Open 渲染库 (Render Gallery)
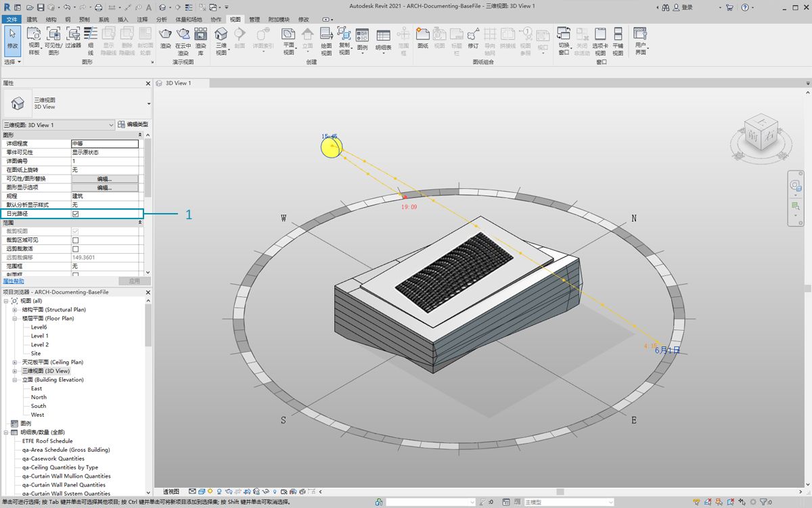The height and width of the screenshot is (508, 812). (200, 41)
